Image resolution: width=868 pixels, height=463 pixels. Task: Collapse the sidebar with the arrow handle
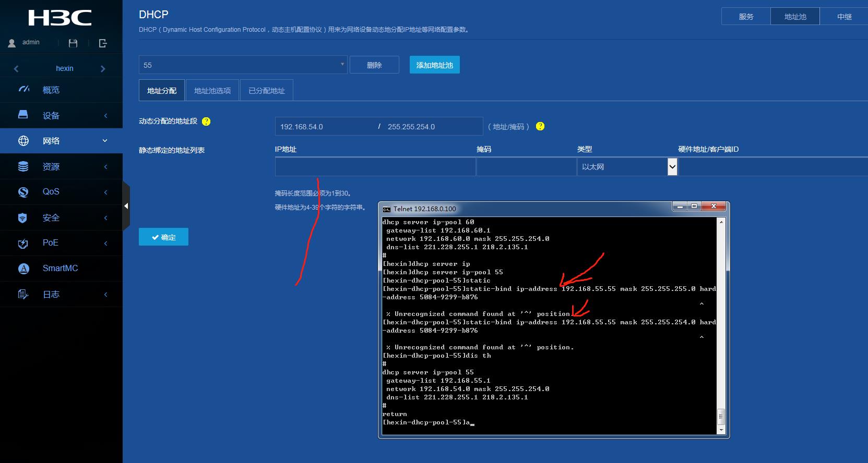tap(126, 206)
